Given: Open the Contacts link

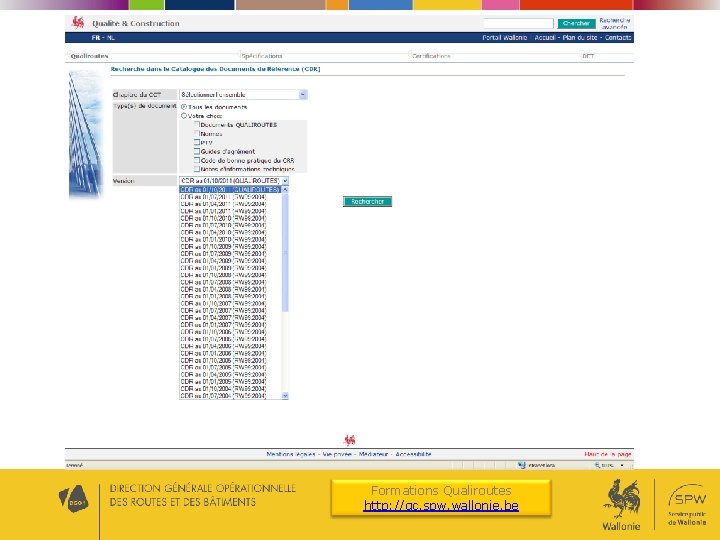Looking at the screenshot, I should (x=618, y=38).
